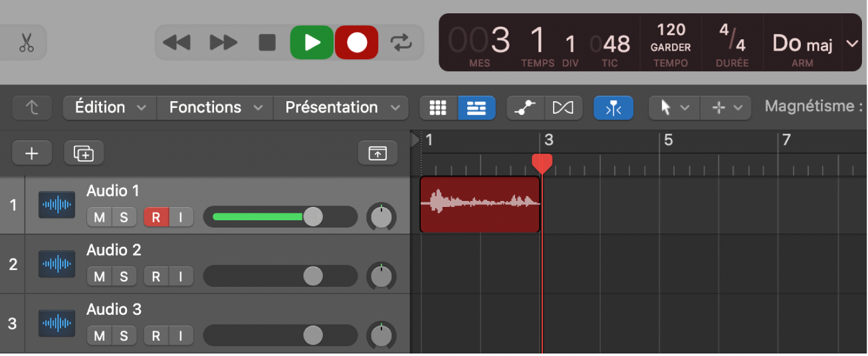
Task: Click the Audio 1 volume slider
Action: [x=280, y=217]
